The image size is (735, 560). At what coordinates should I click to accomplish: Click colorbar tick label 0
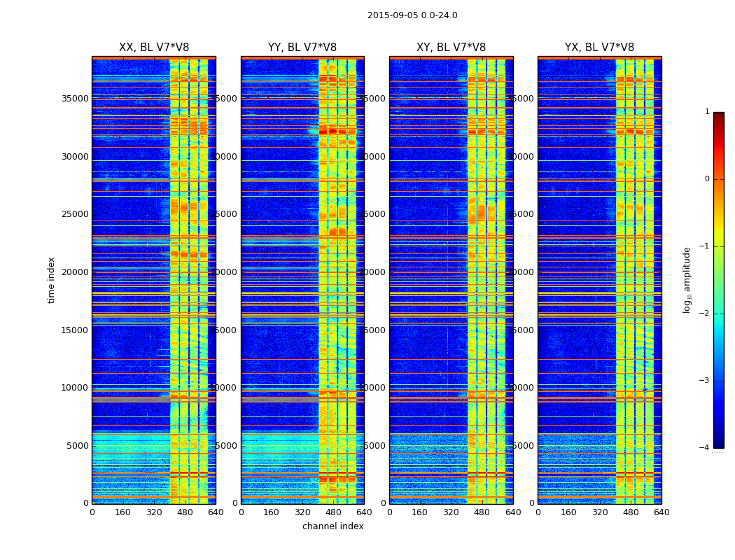pyautogui.click(x=707, y=179)
